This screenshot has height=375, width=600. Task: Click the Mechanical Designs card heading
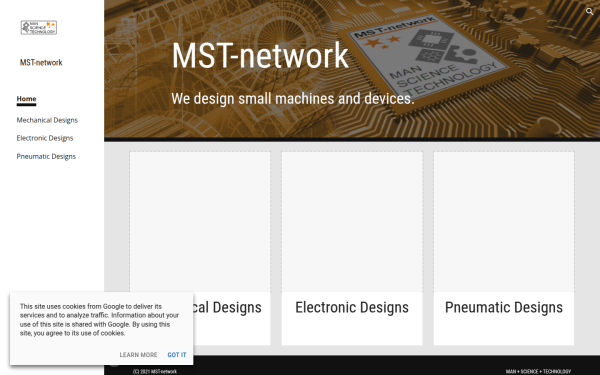pos(228,307)
